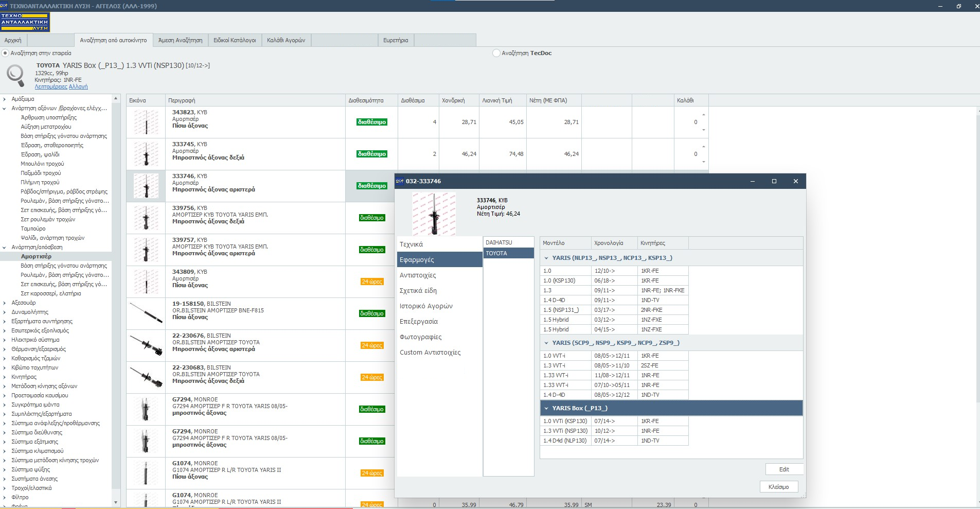980x509 pixels.
Task: Click Χρονολογία column header in dialog
Action: (614, 243)
